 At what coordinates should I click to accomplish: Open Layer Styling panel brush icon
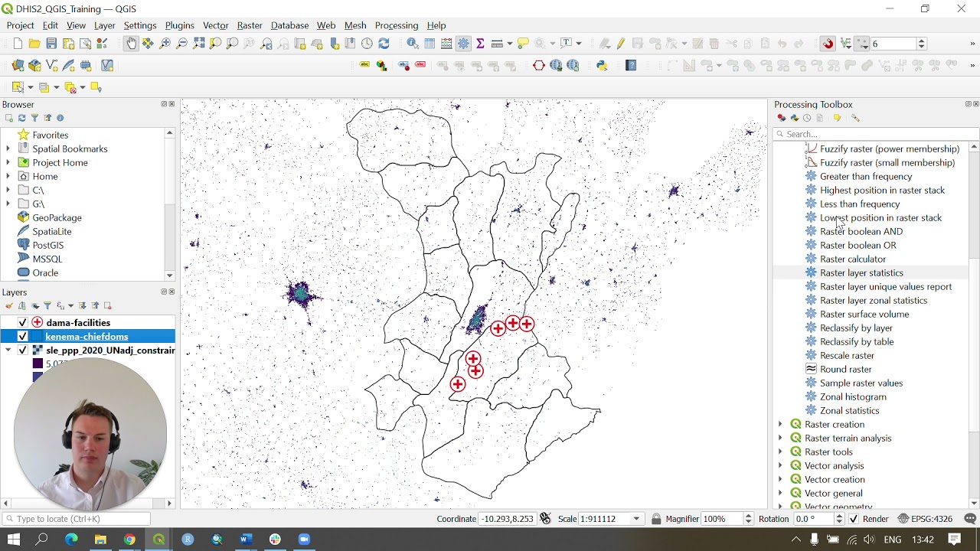8,305
